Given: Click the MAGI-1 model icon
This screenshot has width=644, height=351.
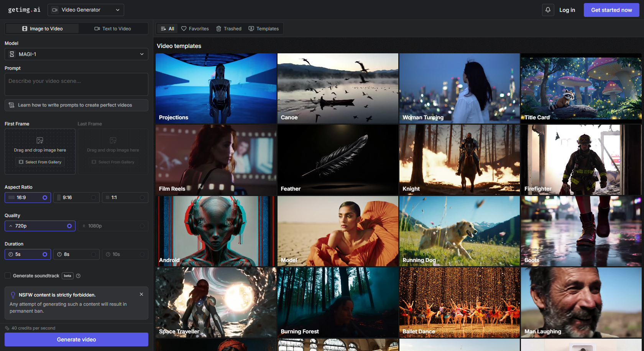Looking at the screenshot, I should (x=12, y=54).
